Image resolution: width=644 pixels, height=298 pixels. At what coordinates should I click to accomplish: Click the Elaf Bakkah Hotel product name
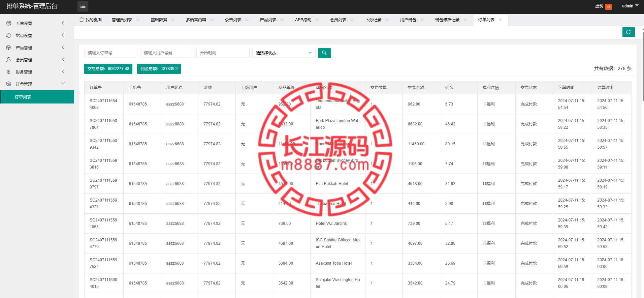[332, 184]
